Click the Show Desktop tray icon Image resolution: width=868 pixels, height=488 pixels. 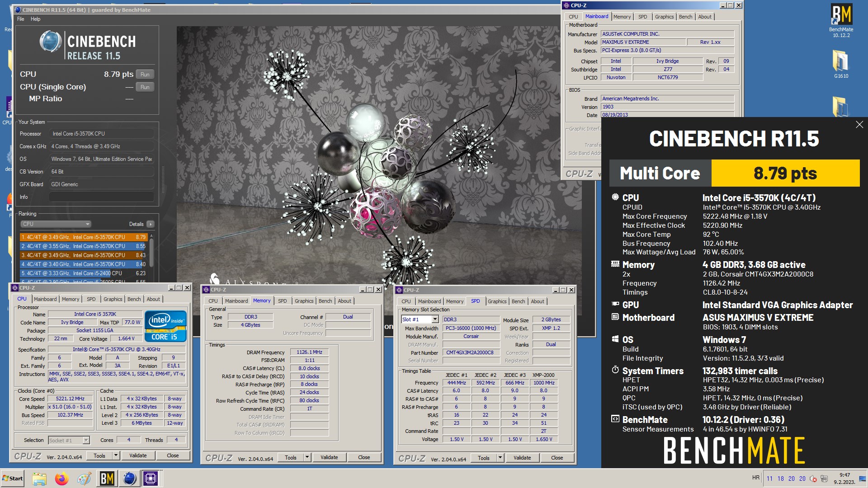tap(862, 479)
